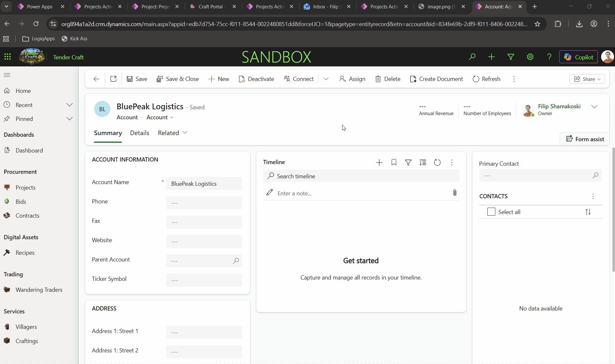Expand the header details chevron near Owner
The image size is (615, 364).
(x=594, y=107)
